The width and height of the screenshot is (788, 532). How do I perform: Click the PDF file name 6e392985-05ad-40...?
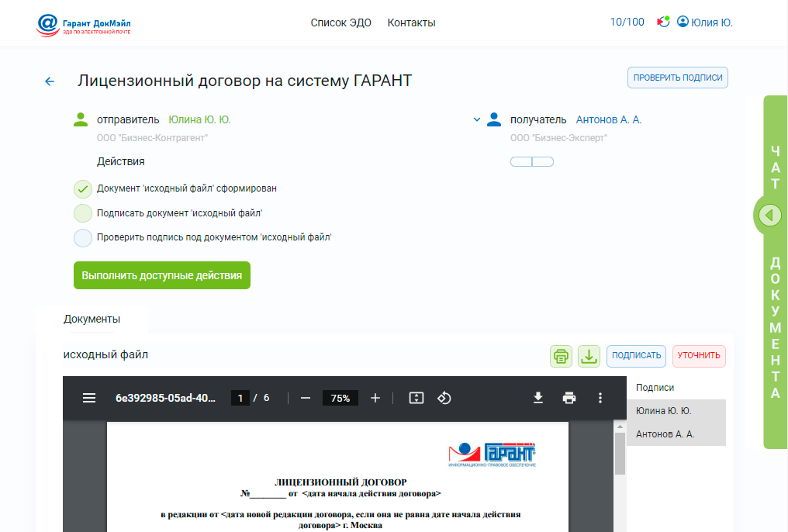165,398
